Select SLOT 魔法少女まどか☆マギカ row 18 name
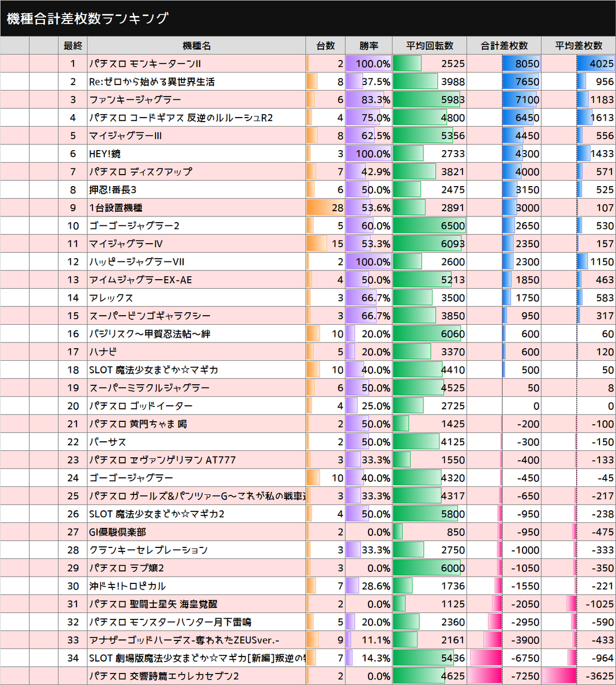The width and height of the screenshot is (616, 685). pos(153,370)
